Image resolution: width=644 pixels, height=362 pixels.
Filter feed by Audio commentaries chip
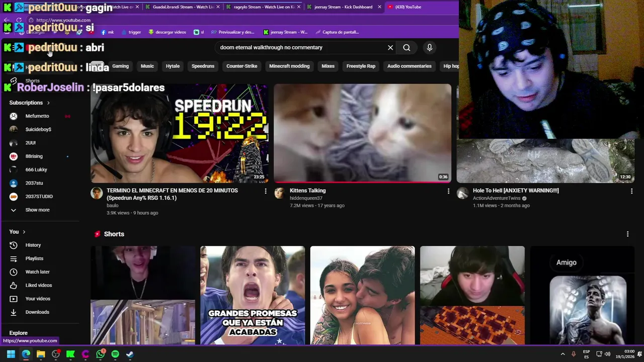point(410,66)
